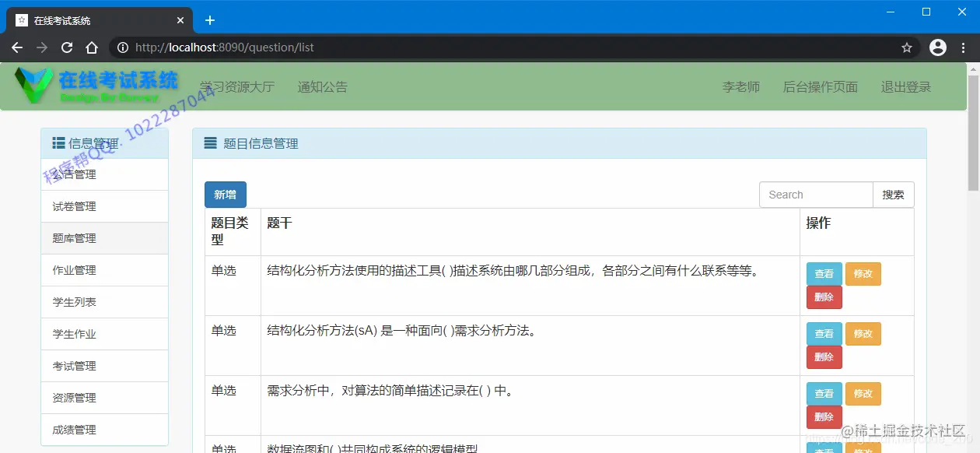Viewport: 980px width, 453px height.
Task: Open the browser profile avatar icon
Action: (936, 47)
